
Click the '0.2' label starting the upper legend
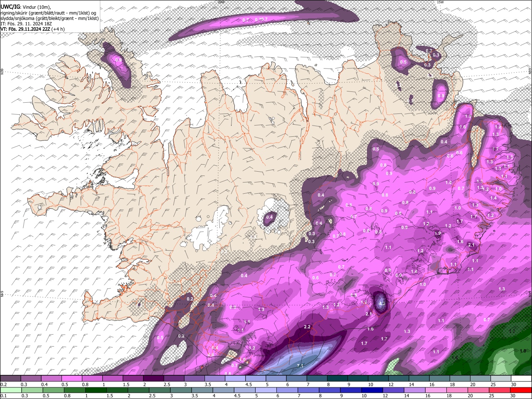point(3,384)
